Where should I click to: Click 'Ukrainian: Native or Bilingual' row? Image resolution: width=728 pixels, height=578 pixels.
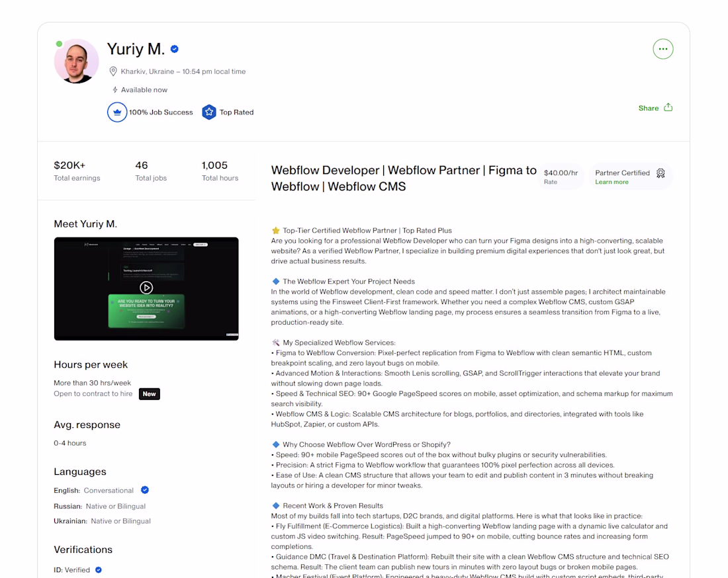coord(102,521)
